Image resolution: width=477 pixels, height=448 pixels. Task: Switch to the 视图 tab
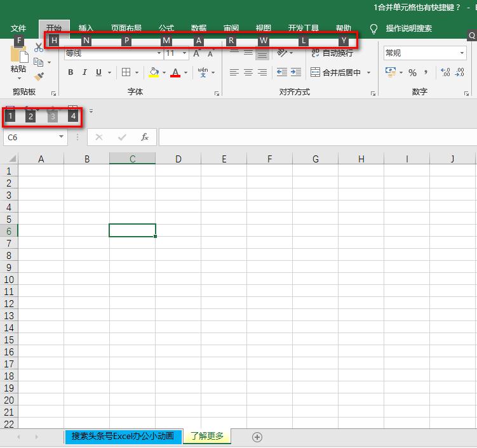coord(264,29)
